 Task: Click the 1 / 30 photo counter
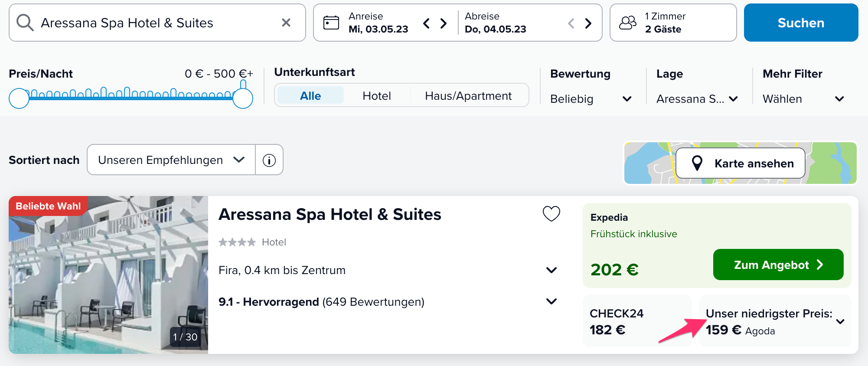tap(185, 337)
